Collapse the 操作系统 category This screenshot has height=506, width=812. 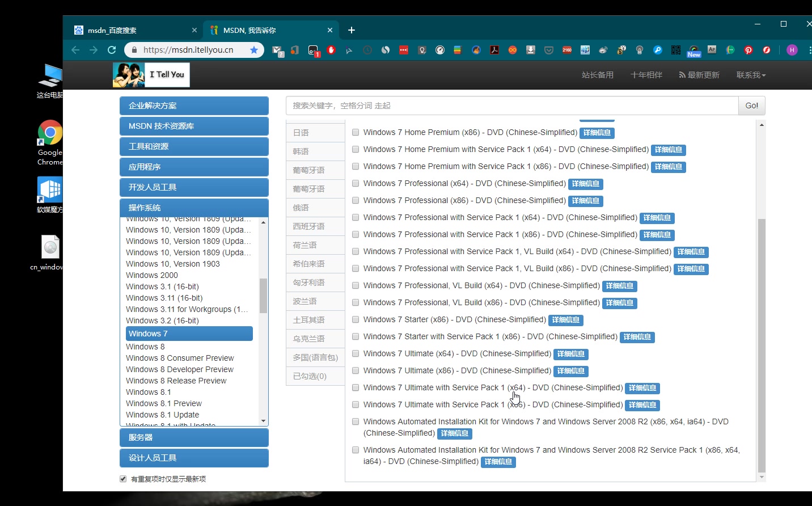click(x=194, y=208)
